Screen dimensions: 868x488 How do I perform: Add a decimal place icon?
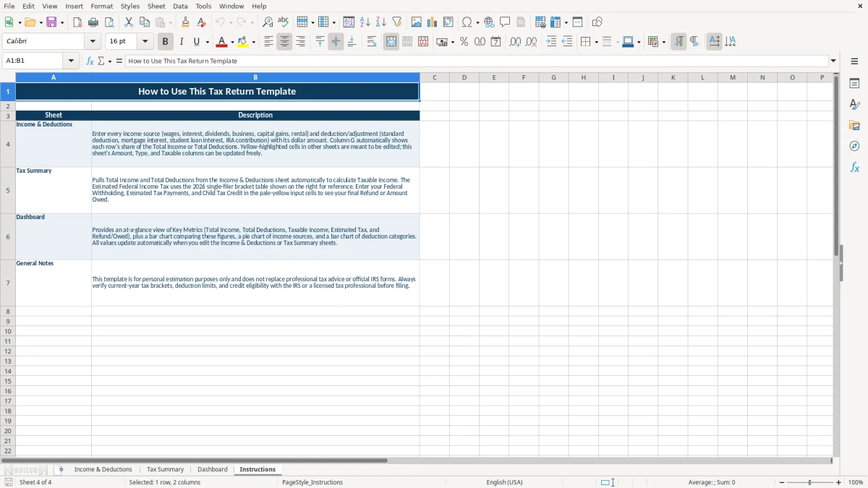515,42
